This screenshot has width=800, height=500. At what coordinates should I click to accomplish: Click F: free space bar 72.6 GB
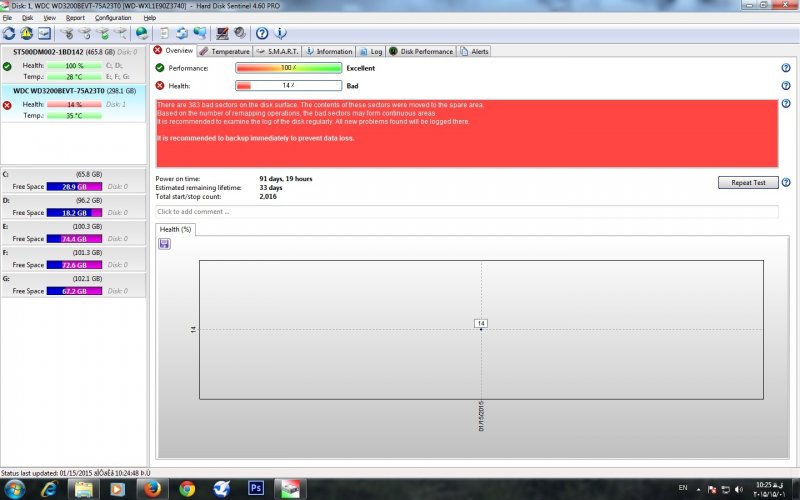tap(74, 265)
